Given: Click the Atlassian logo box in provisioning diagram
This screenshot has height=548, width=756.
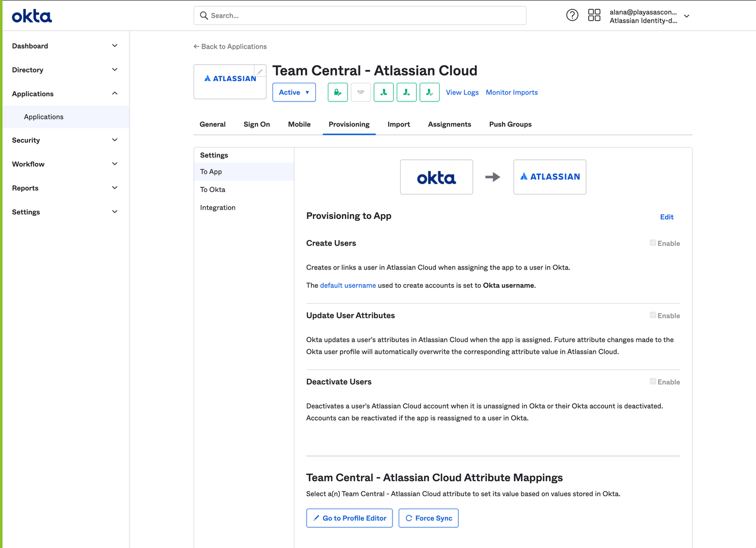Looking at the screenshot, I should 550,177.
